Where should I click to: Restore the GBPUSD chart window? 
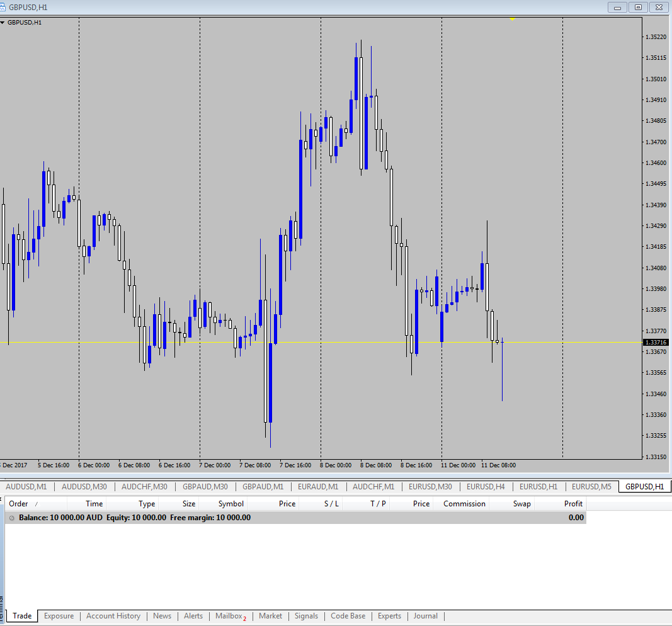(638, 7)
